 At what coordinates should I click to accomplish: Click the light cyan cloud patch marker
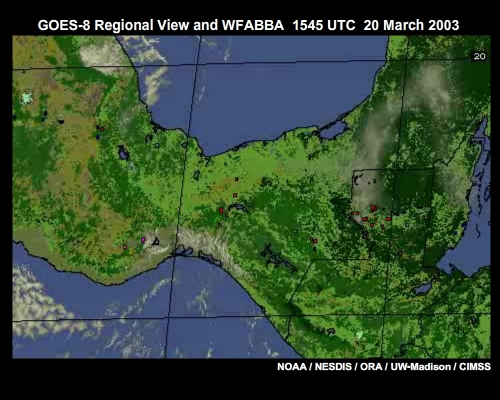[27, 98]
